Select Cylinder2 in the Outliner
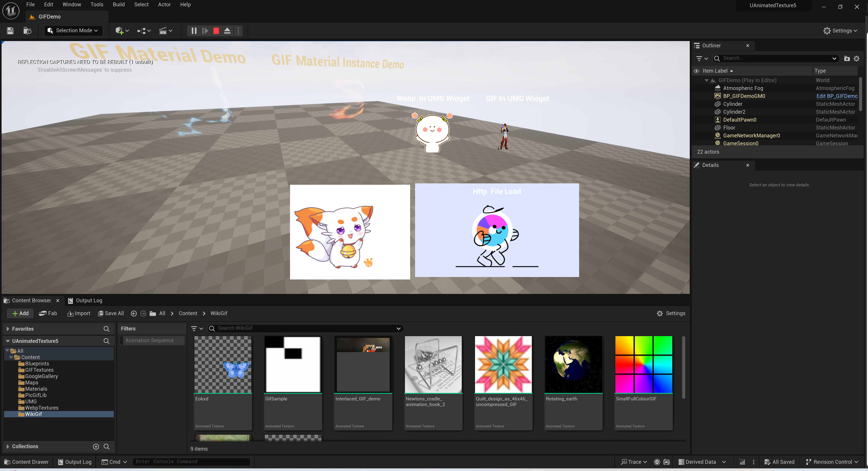Screen dimensions: 868x471 pos(734,112)
